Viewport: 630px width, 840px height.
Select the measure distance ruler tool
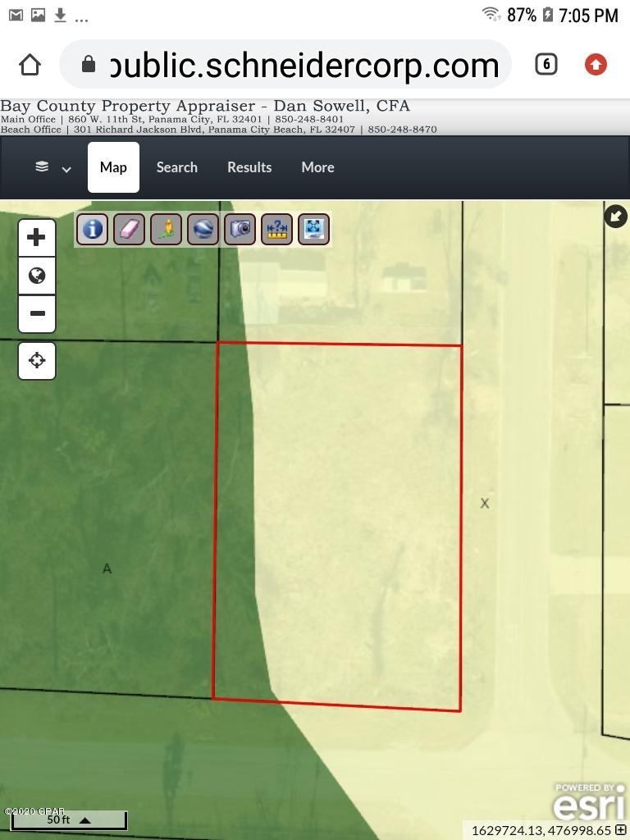(x=276, y=229)
